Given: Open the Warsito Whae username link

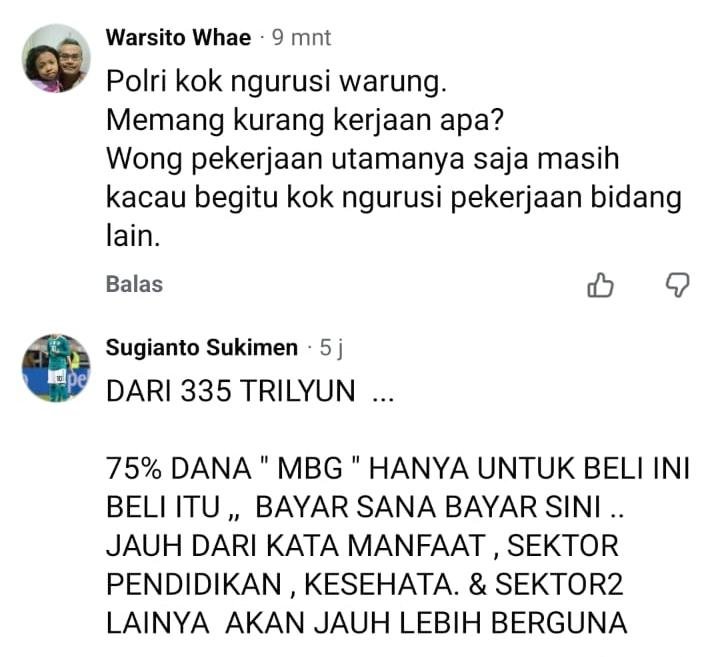Looking at the screenshot, I should point(178,37).
